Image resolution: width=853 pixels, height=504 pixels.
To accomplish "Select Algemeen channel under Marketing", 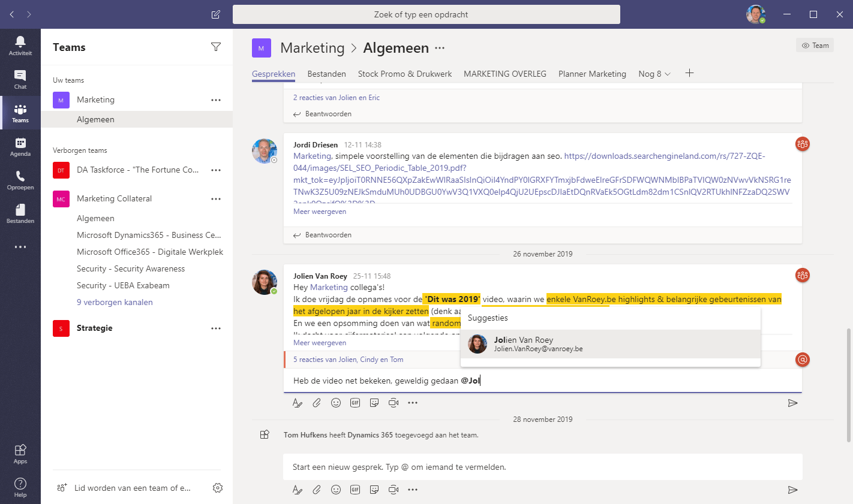I will point(137,119).
